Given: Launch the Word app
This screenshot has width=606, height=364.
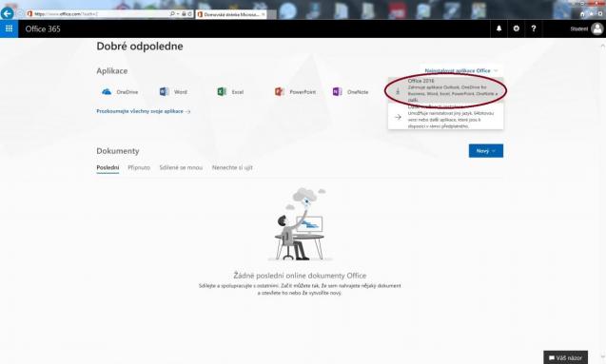Looking at the screenshot, I should (x=173, y=92).
